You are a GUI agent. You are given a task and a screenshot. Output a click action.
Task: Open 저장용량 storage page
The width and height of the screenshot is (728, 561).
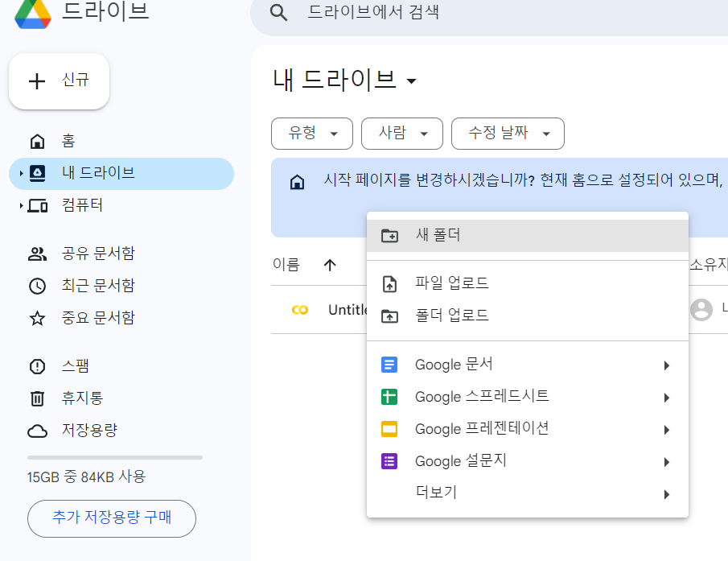pyautogui.click(x=121, y=431)
